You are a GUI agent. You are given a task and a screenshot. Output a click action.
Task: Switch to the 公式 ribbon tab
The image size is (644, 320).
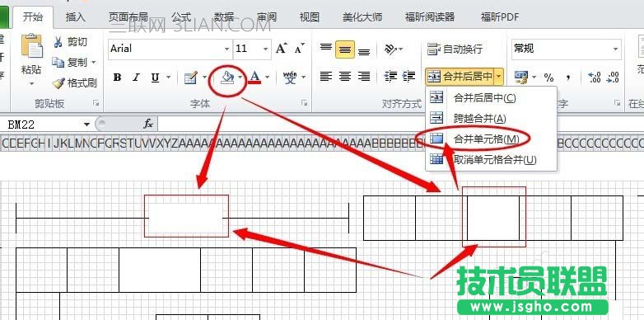[181, 16]
